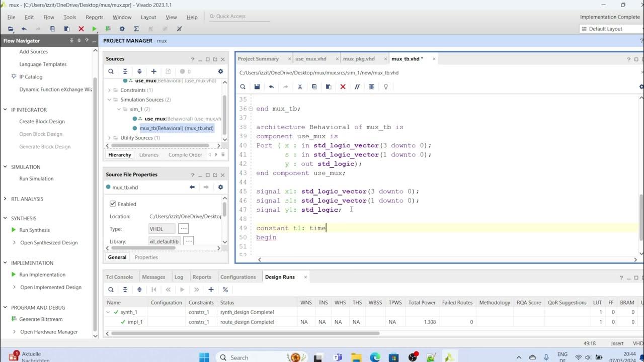Toggle line comments in editor toolbar
Viewport: 644px width, 362px height.
[357, 86]
